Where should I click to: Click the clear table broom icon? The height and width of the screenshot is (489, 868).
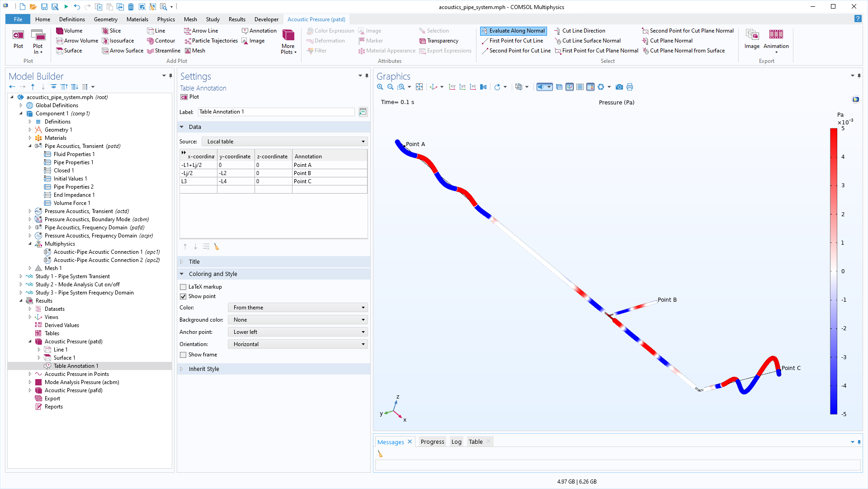pos(217,247)
